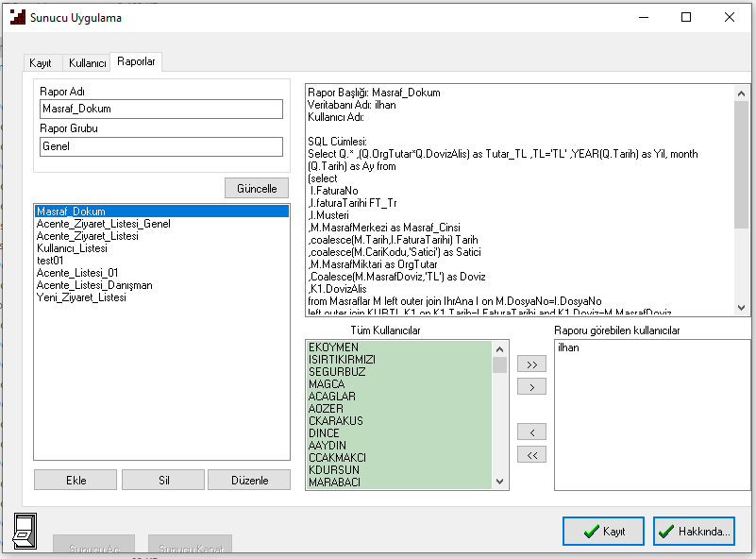The image size is (756, 559).
Task: Open the Hakkında dialog
Action: point(694,532)
